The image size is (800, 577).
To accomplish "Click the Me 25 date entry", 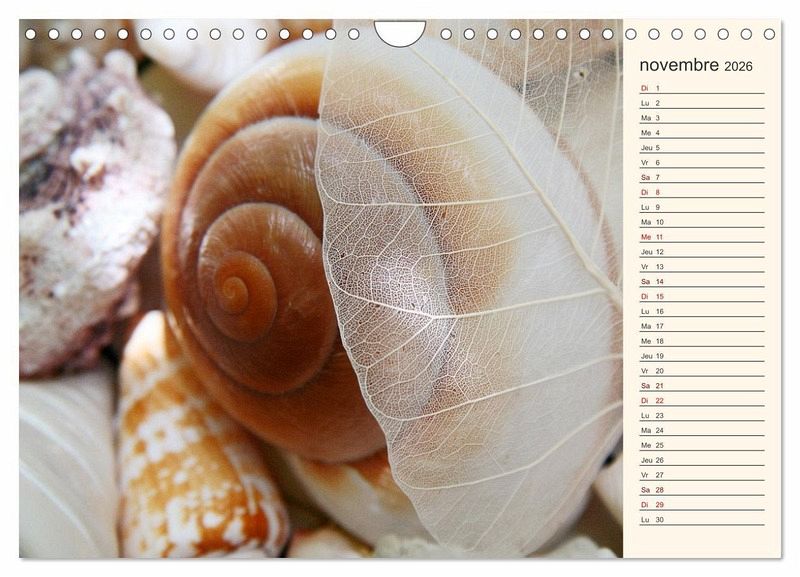I will pyautogui.click(x=701, y=445).
